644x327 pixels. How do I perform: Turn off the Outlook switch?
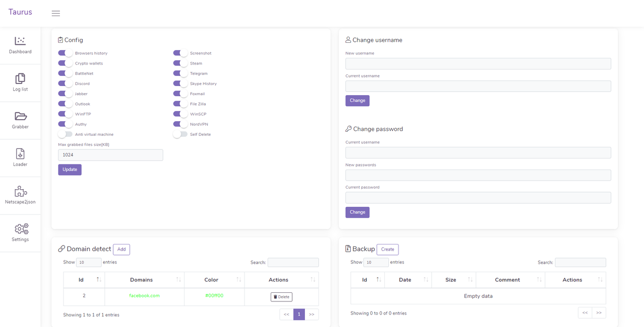click(x=65, y=104)
